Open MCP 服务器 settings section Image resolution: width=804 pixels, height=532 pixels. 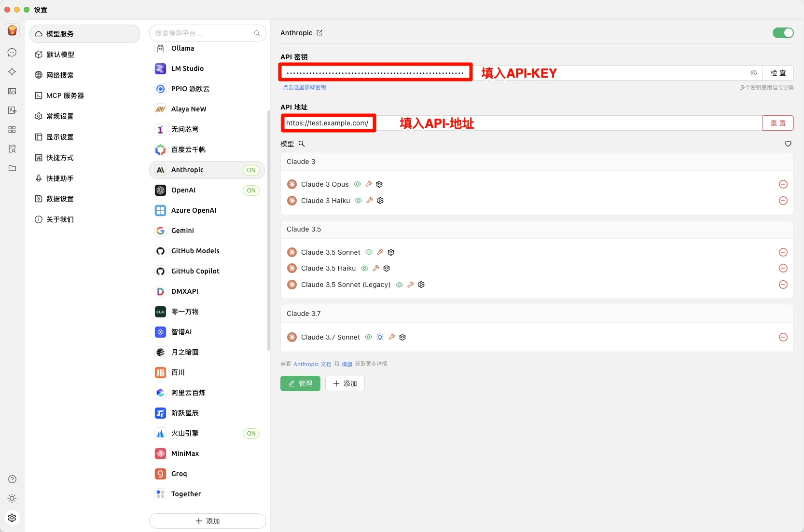(85, 95)
